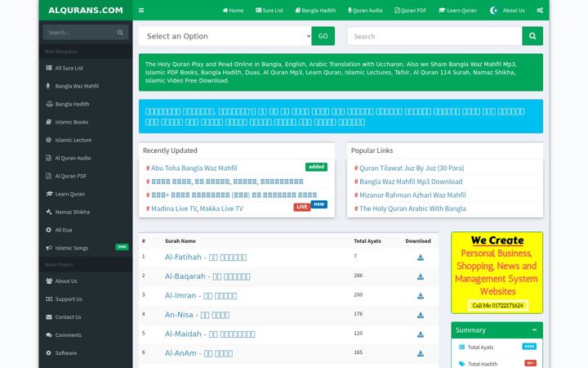This screenshot has height=368, width=588.
Task: Click the Total Ayats column header
Action: point(367,241)
